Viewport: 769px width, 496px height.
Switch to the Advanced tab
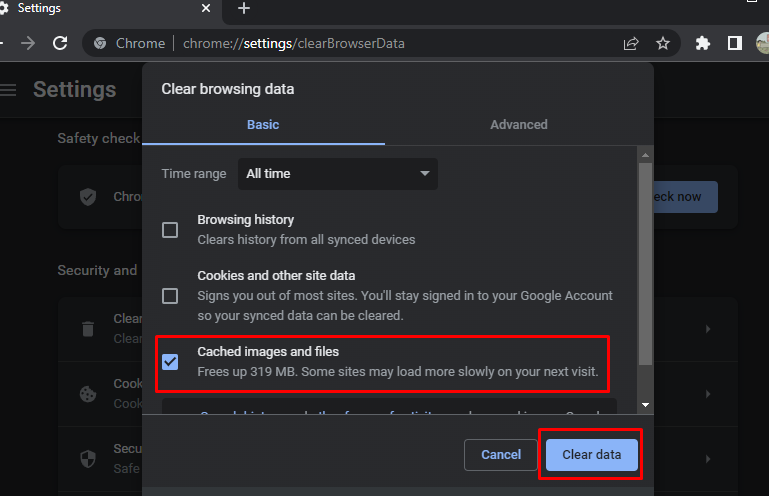click(x=519, y=125)
